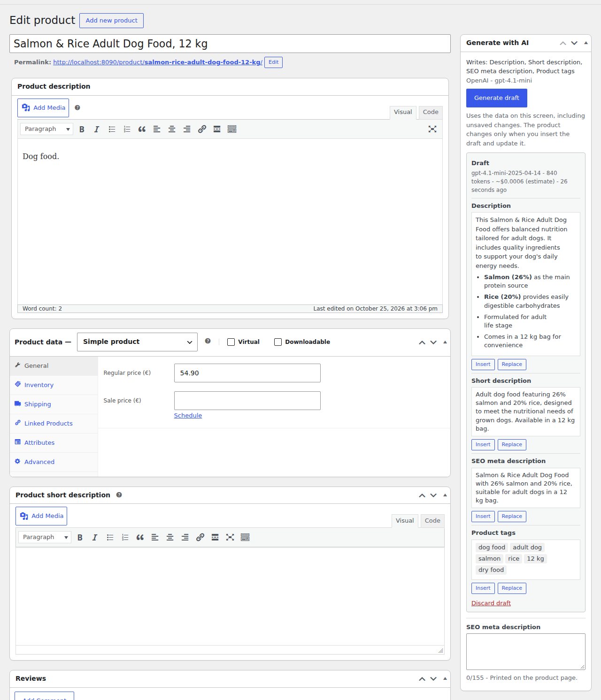Insert Read More tag in description toolbar
The height and width of the screenshot is (700, 601).
(217, 129)
